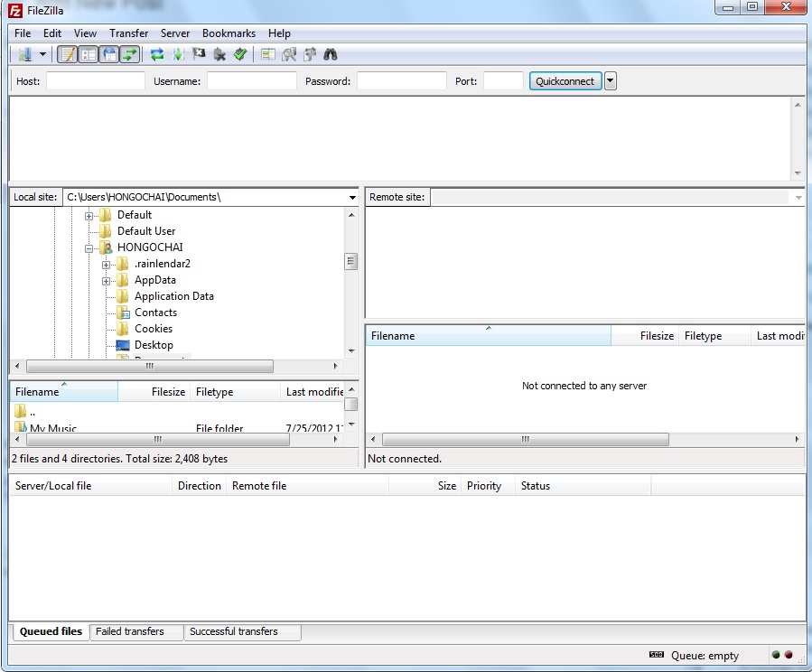
Task: Switch to the Failed transfers tab
Action: pyautogui.click(x=135, y=631)
